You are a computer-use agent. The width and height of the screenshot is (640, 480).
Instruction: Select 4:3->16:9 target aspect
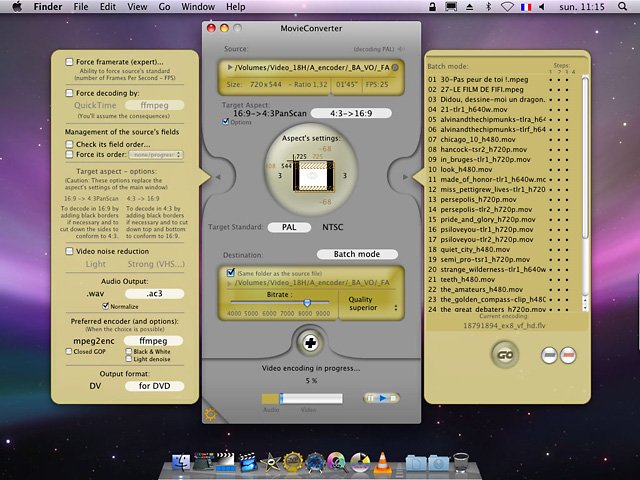click(351, 113)
